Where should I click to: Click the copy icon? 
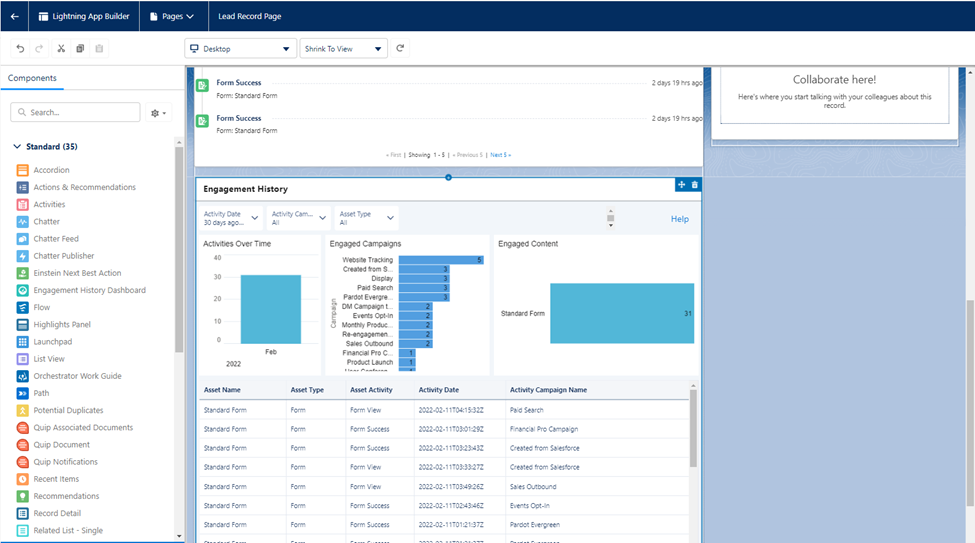tap(80, 49)
